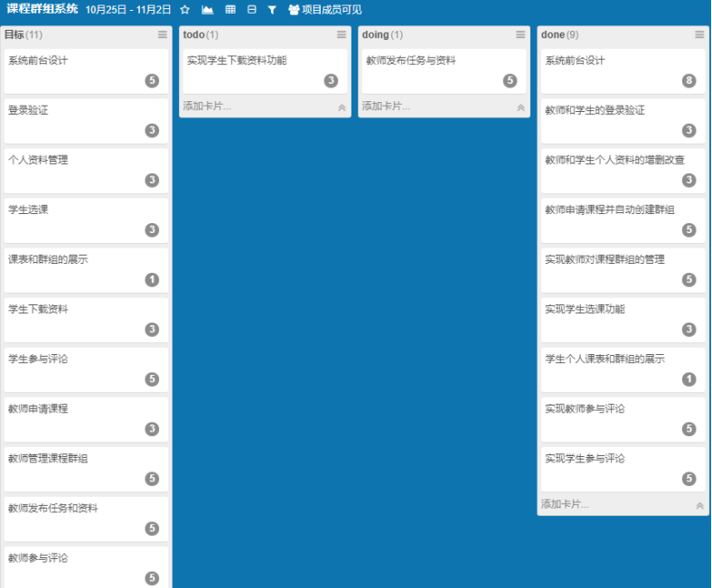Click the todo list title

point(193,34)
